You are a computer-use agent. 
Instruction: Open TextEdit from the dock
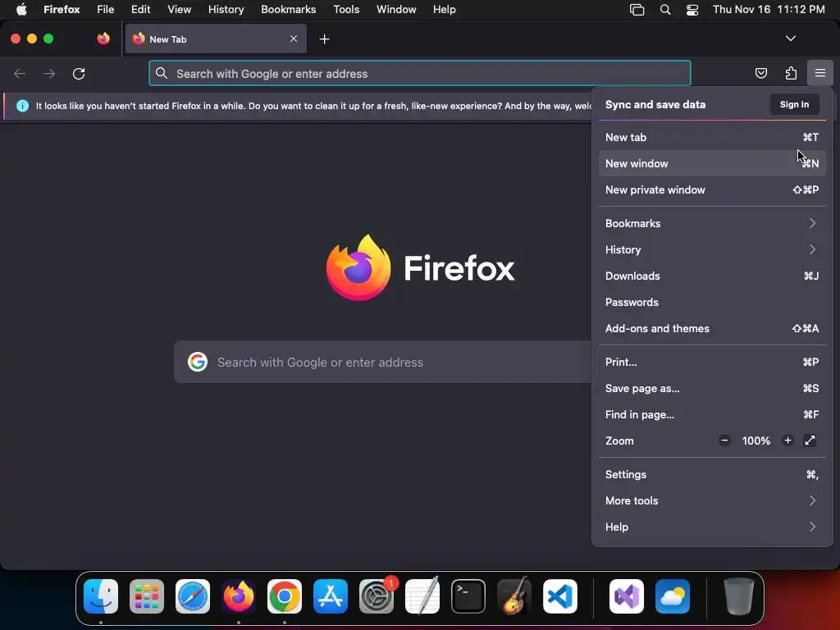coord(422,596)
